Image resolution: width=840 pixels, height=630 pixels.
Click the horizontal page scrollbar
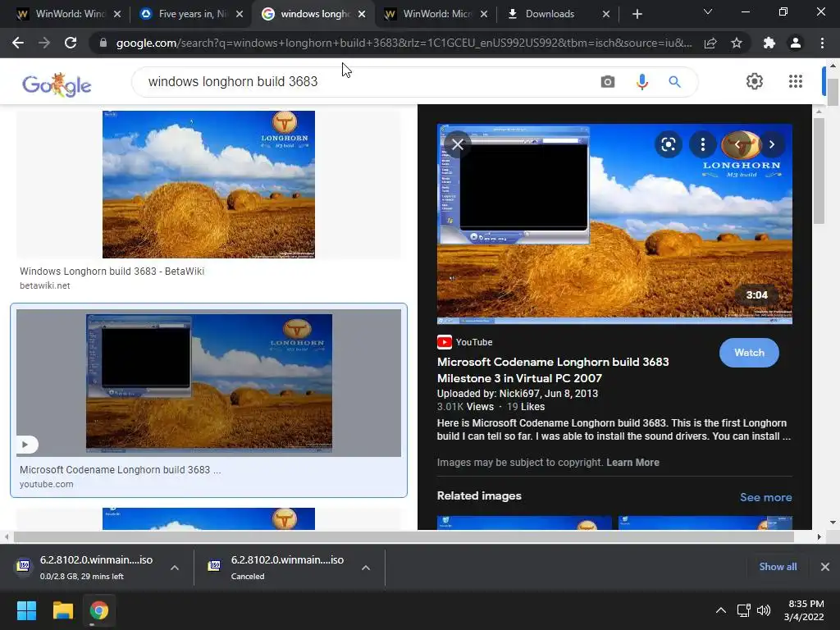click(404, 536)
